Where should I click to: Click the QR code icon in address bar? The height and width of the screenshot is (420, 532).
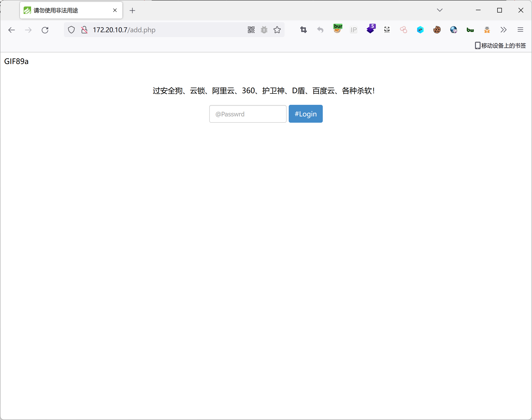tap(251, 30)
